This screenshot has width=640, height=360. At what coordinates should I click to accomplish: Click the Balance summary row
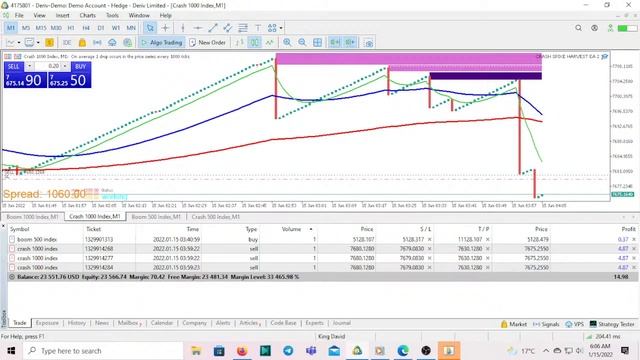pyautogui.click(x=322, y=277)
